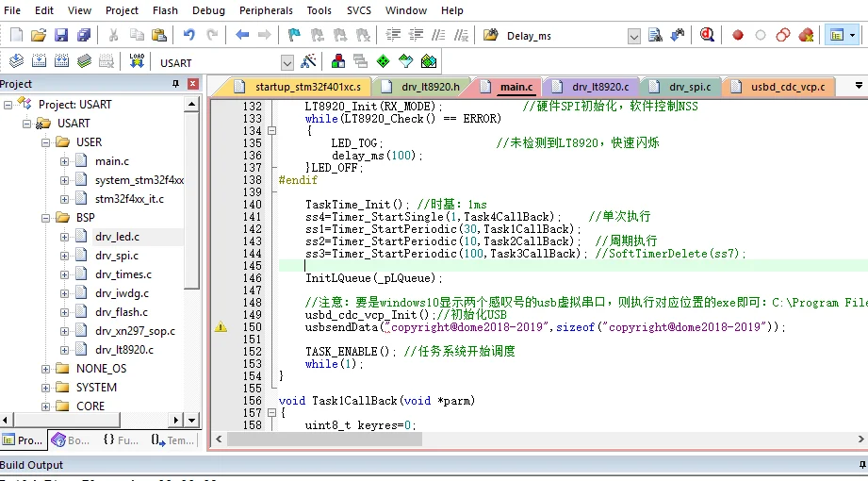Click the Translate file icon
The image size is (868, 481).
point(17,61)
